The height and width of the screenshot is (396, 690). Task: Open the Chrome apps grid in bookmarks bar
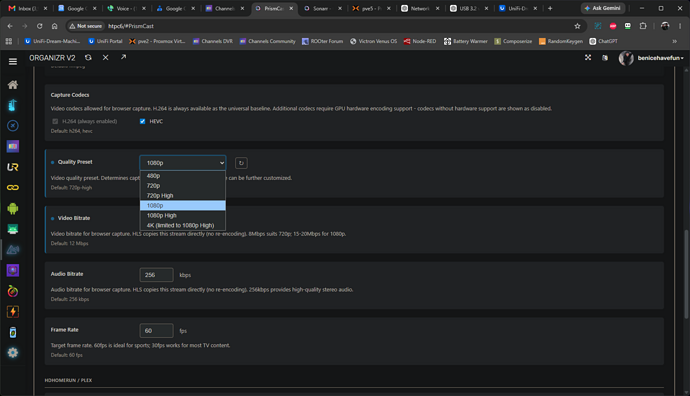point(8,41)
